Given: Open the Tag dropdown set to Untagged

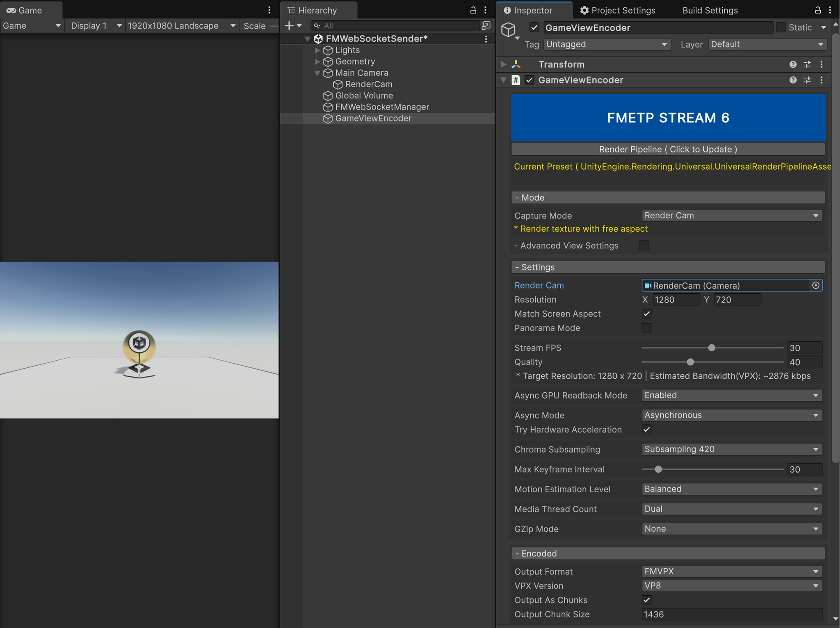Looking at the screenshot, I should coord(607,44).
